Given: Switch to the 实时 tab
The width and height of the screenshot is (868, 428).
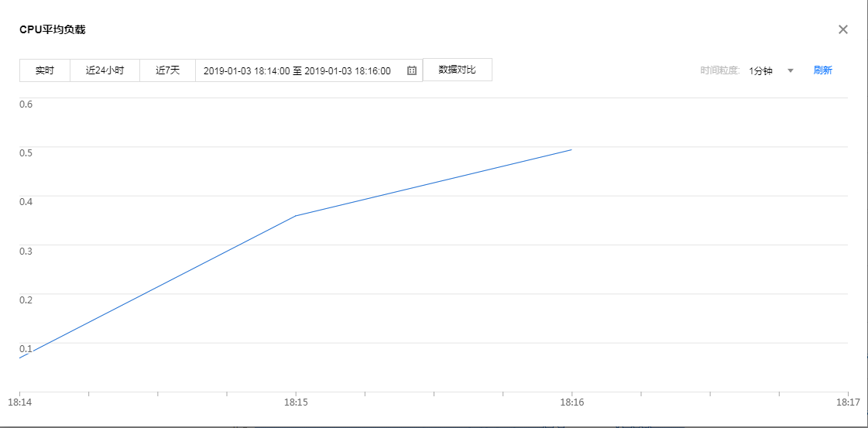Looking at the screenshot, I should point(45,70).
